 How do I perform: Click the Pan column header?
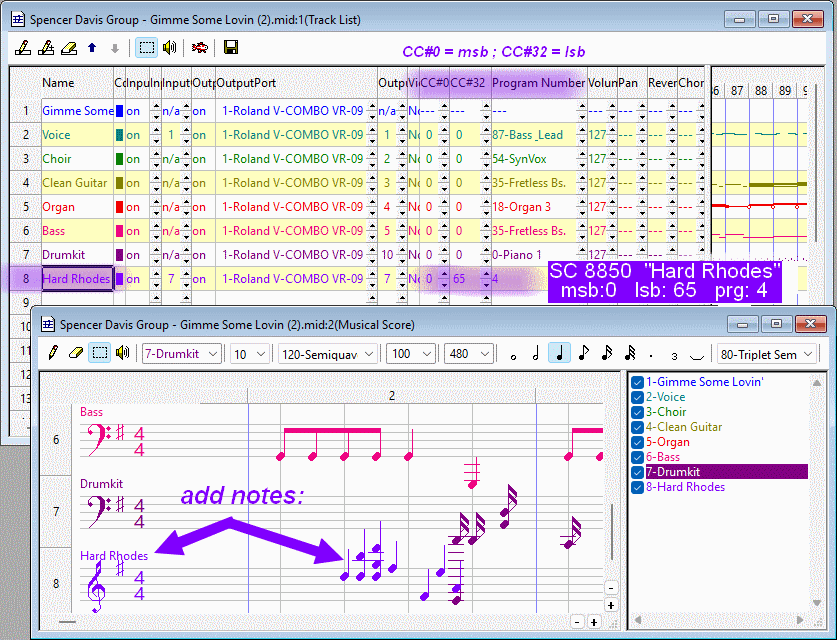click(632, 83)
